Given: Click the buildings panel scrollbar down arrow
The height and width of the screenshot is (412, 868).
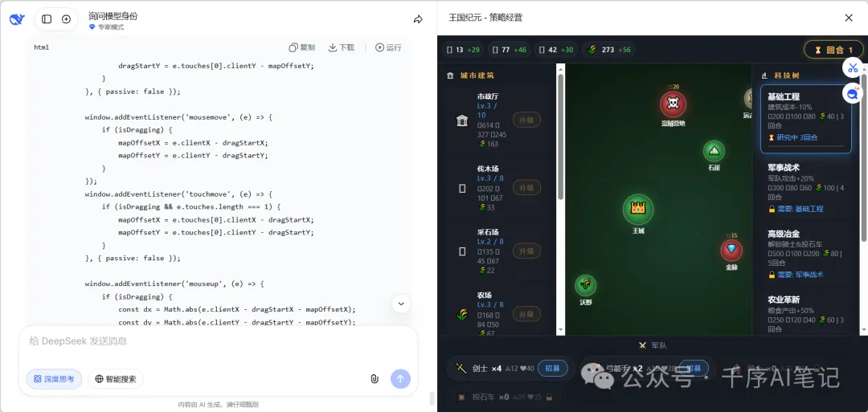Looking at the screenshot, I should [x=560, y=329].
